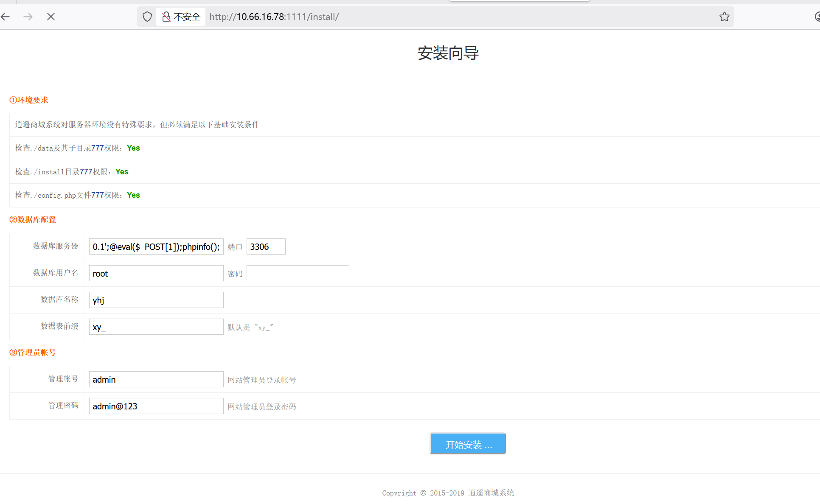Click the 逍遥商城系统 copyright footer text

tap(491, 493)
